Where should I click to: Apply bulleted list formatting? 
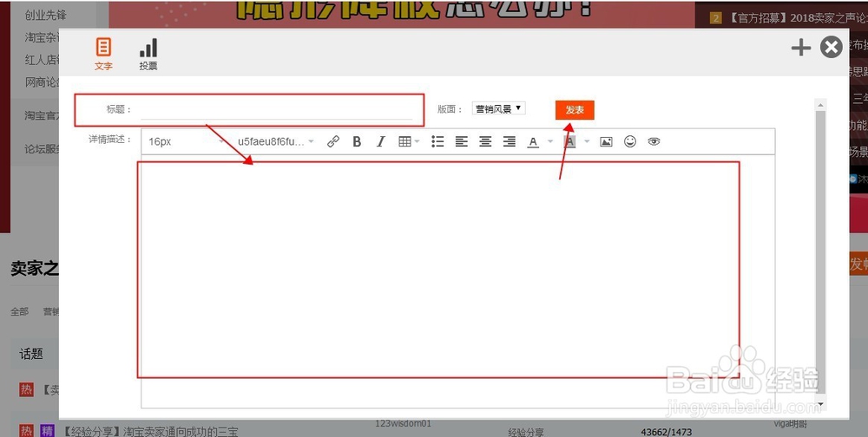(x=437, y=141)
